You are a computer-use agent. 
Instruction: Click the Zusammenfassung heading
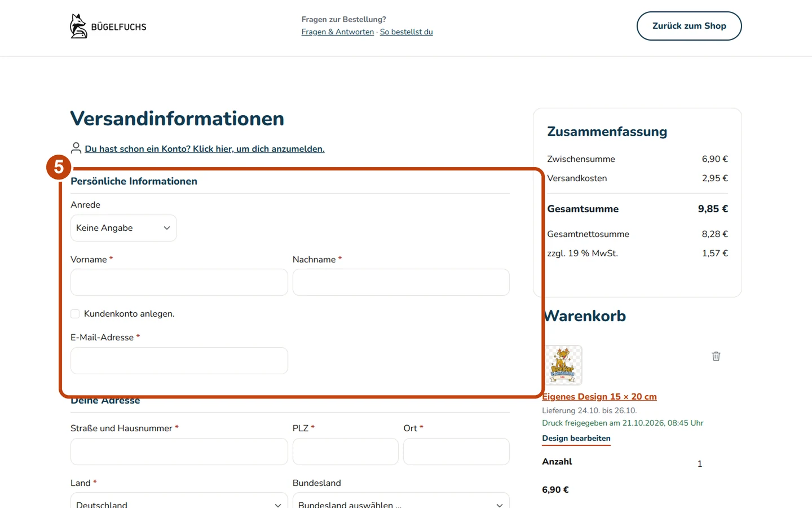pyautogui.click(x=607, y=132)
